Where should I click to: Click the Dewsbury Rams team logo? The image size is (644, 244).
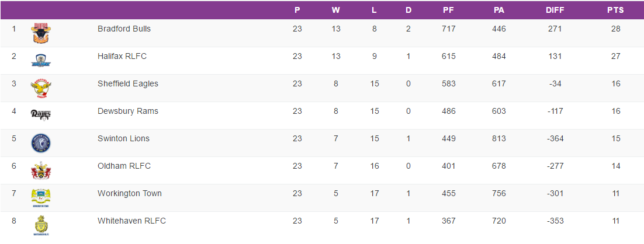click(x=41, y=114)
